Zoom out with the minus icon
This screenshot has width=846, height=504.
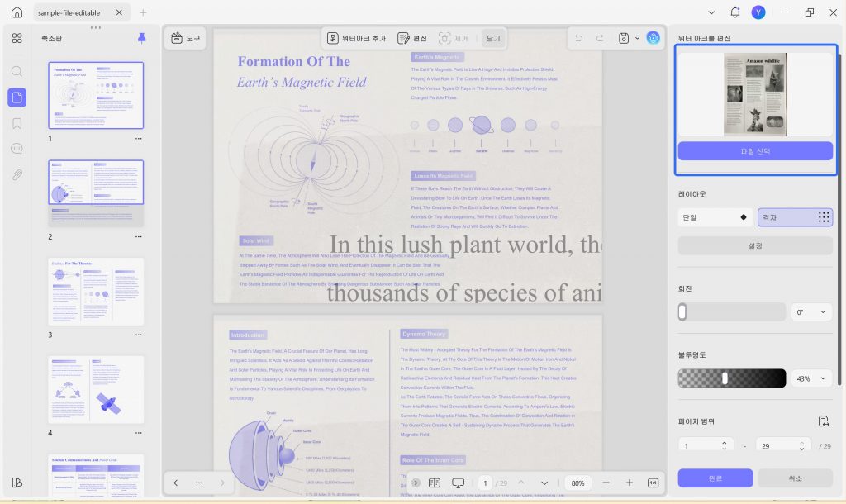pyautogui.click(x=606, y=483)
